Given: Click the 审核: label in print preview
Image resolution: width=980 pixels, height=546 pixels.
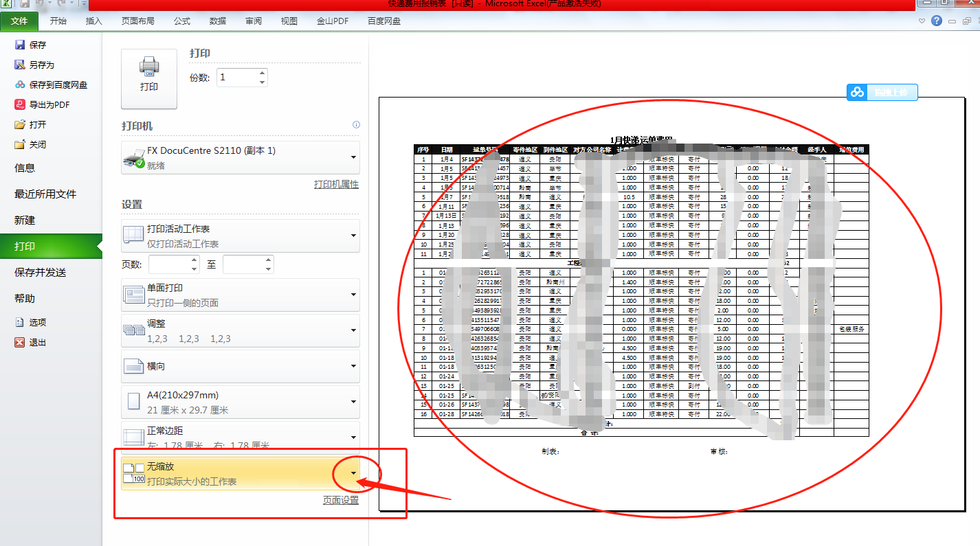Looking at the screenshot, I should 719,452.
